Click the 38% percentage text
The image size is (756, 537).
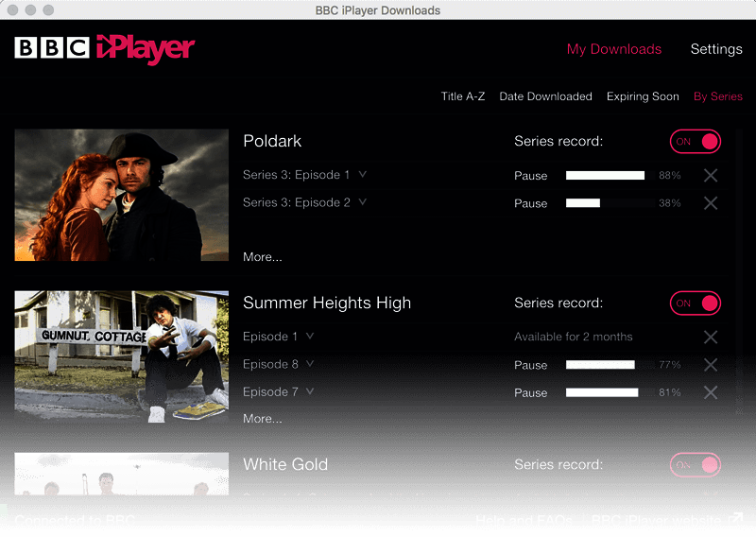click(x=670, y=203)
